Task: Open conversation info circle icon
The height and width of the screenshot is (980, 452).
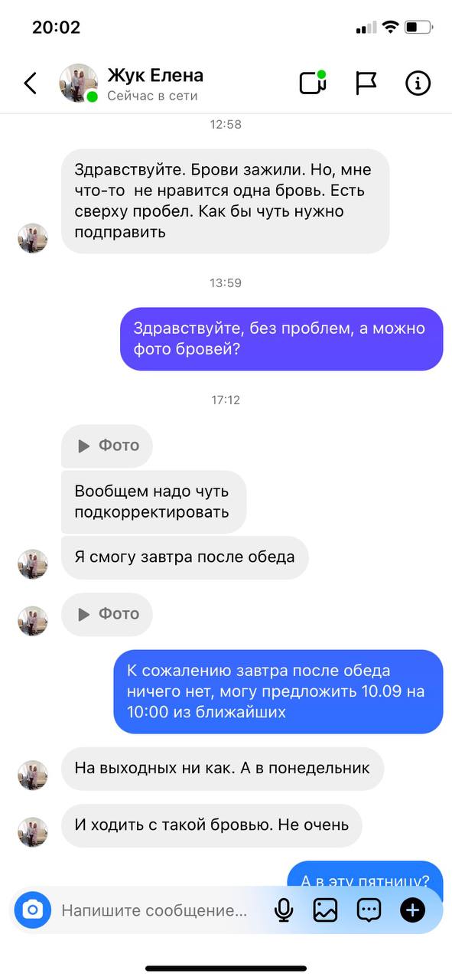Action: point(418,83)
